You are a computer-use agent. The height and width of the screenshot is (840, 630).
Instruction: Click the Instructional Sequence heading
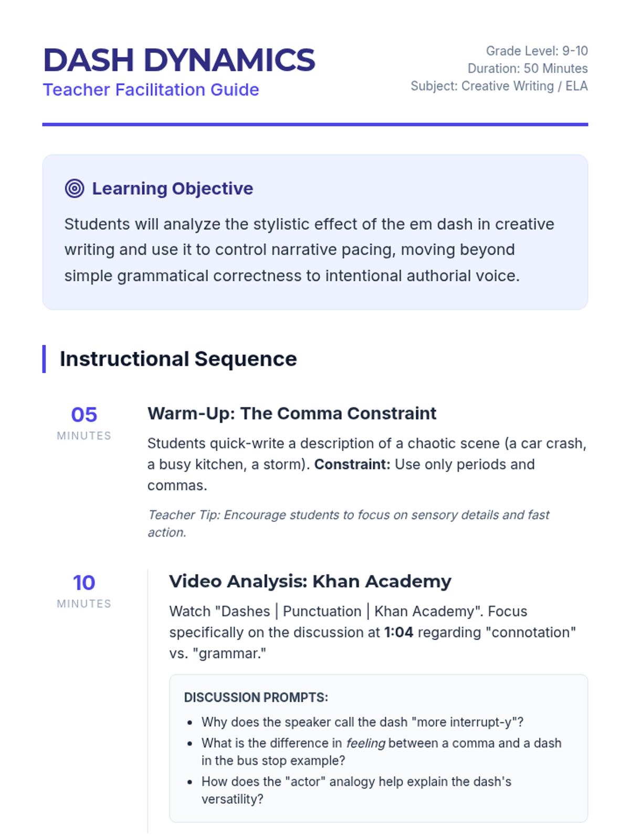pos(178,359)
